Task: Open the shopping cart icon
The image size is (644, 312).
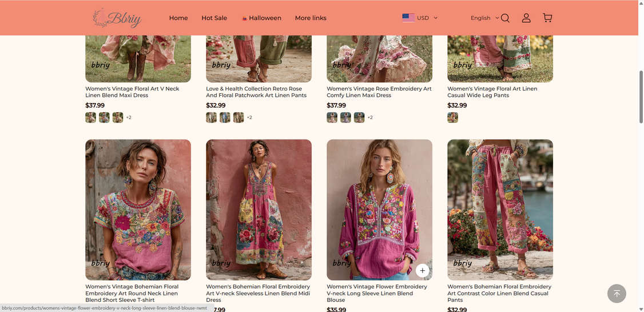Action: point(547,18)
